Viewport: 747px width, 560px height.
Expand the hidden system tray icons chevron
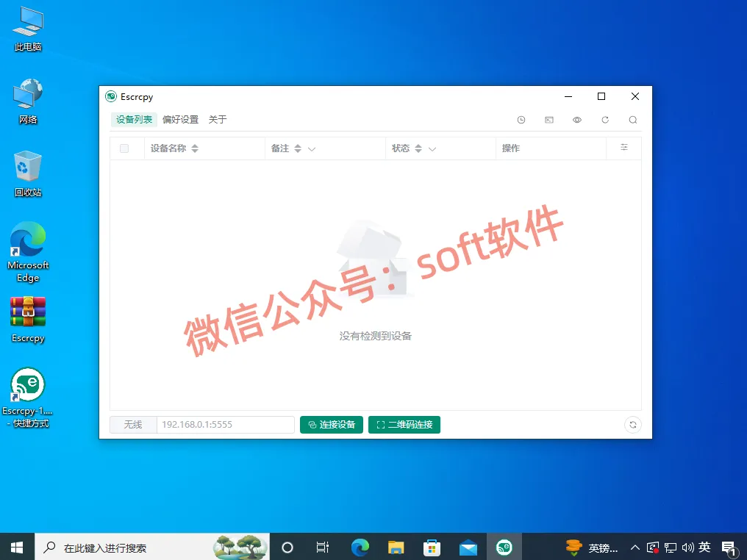tap(635, 548)
